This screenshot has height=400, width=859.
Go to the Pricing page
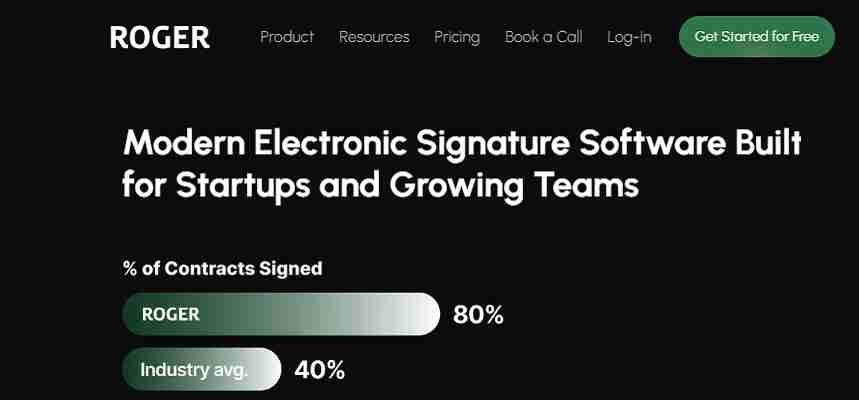point(457,37)
